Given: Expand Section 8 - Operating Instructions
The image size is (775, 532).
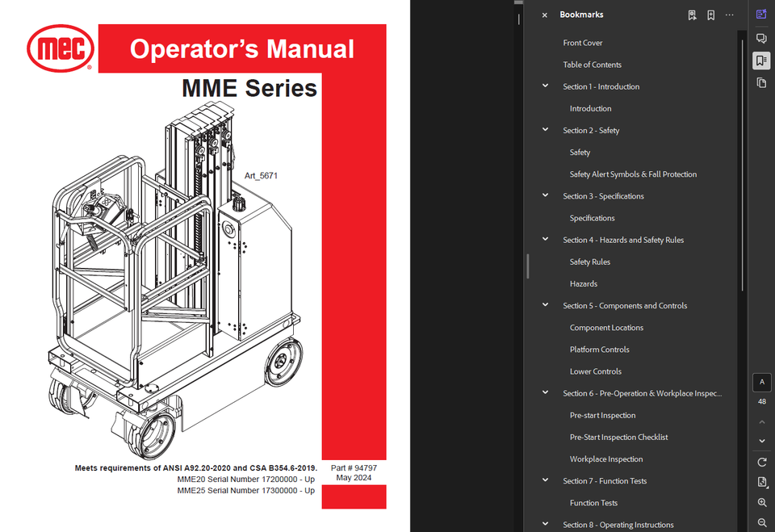Looking at the screenshot, I should tap(545, 524).
